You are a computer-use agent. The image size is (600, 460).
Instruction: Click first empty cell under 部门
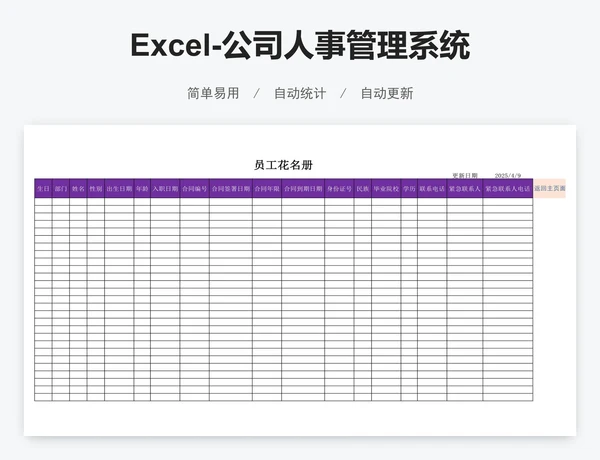(x=61, y=202)
